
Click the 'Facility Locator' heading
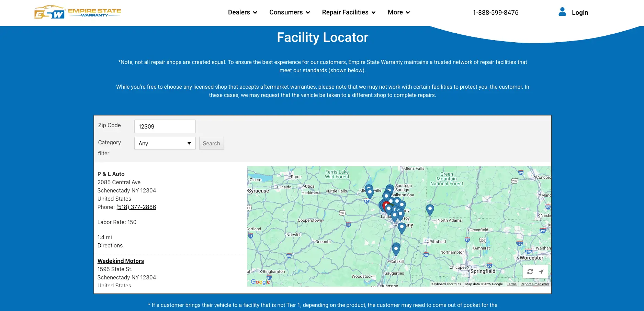323,37
